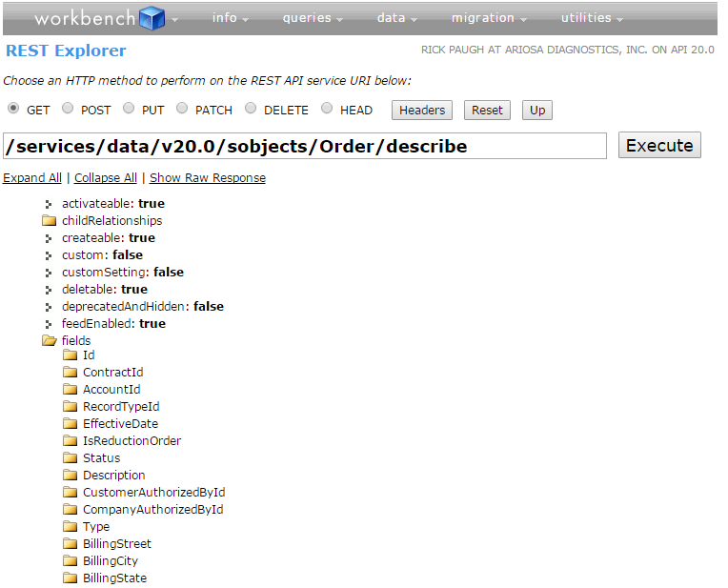Click the EffectiveDate field label
Image resolution: width=728 pixels, height=588 pixels.
point(120,423)
